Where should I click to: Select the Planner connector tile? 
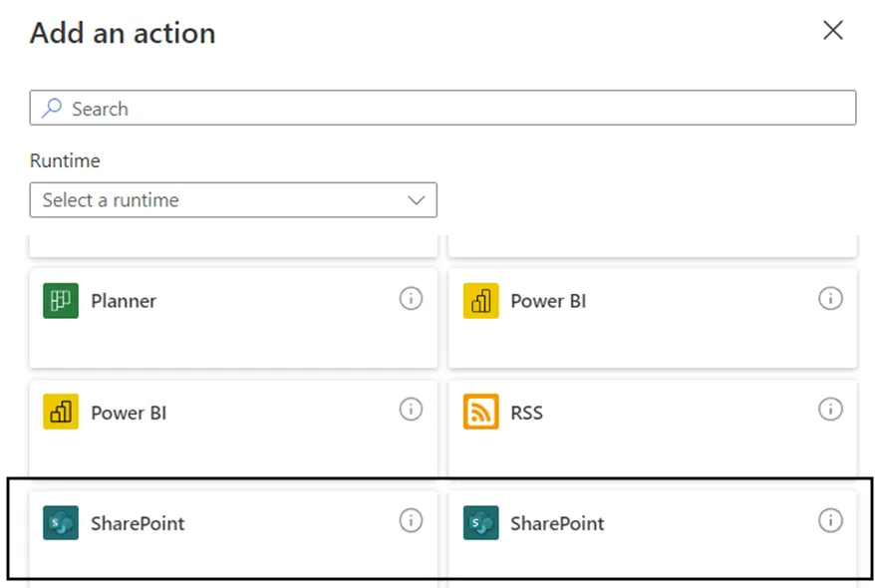[233, 316]
